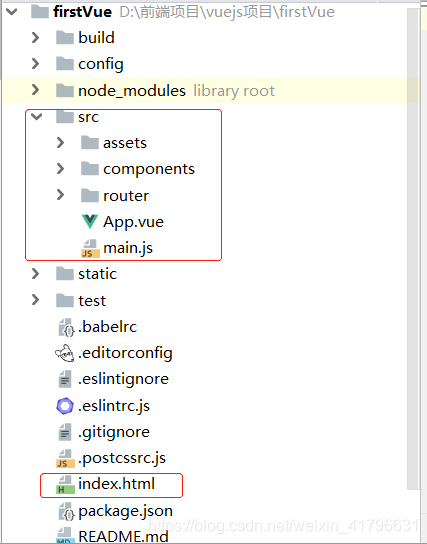This screenshot has height=544, width=427.
Task: Click the assets folder icon
Action: [90, 143]
